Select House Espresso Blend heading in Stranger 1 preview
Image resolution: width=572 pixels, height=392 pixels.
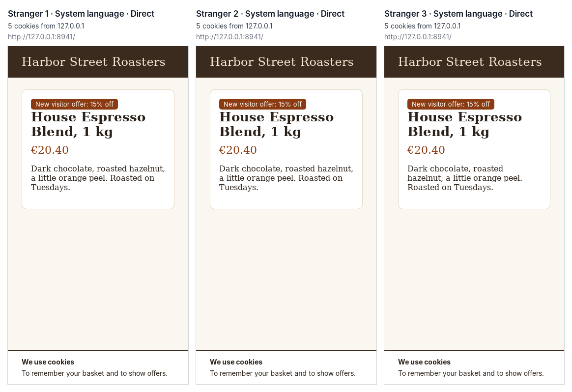88,124
